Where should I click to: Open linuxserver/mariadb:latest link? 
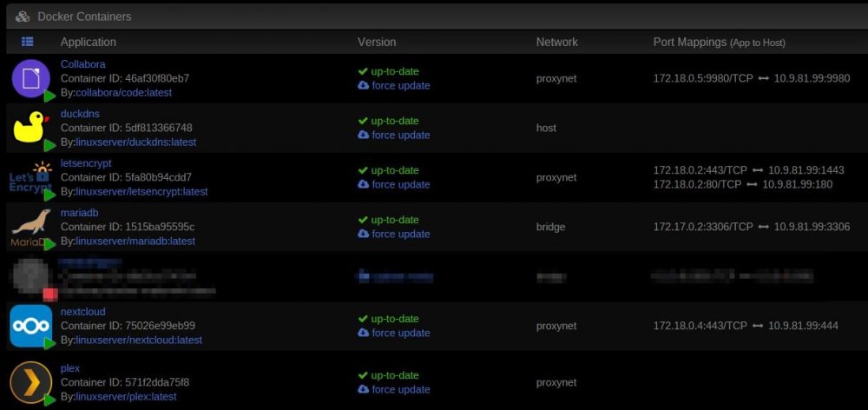coord(135,241)
